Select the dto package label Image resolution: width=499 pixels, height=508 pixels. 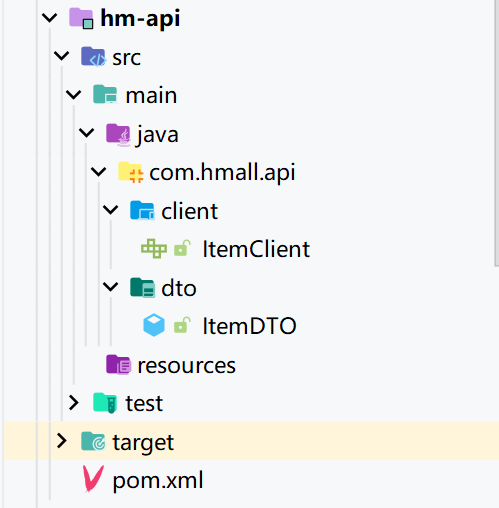tap(179, 288)
